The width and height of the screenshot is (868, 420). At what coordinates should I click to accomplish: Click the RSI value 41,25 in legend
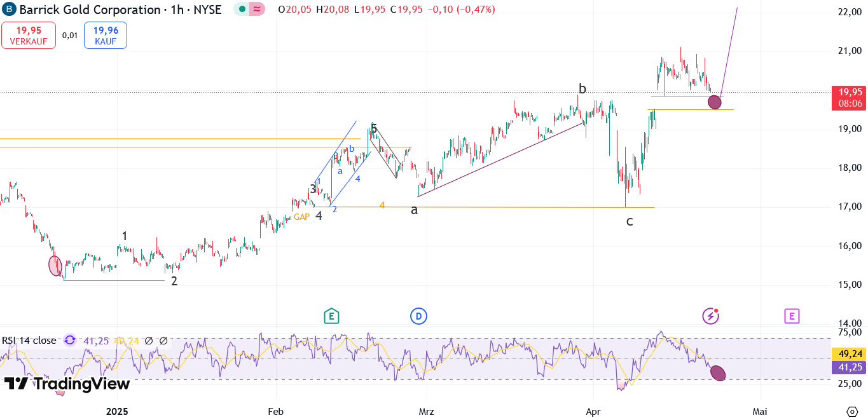(x=96, y=341)
